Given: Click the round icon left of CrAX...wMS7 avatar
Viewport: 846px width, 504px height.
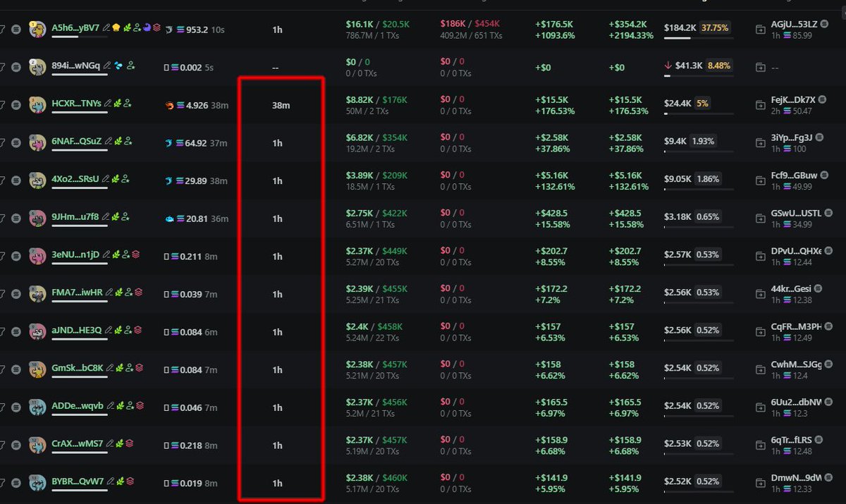Looking at the screenshot, I should point(17,445).
